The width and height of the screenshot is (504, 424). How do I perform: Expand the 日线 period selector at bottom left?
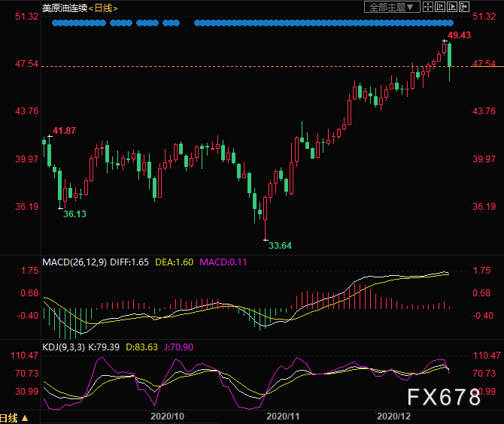pyautogui.click(x=15, y=418)
